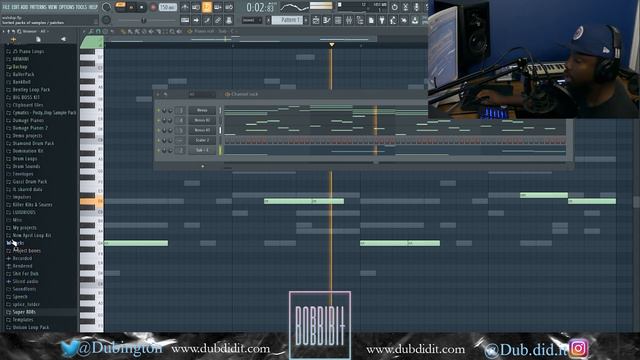Mute the Nexus #3 channel
This screenshot has width=640, height=360.
(159, 131)
